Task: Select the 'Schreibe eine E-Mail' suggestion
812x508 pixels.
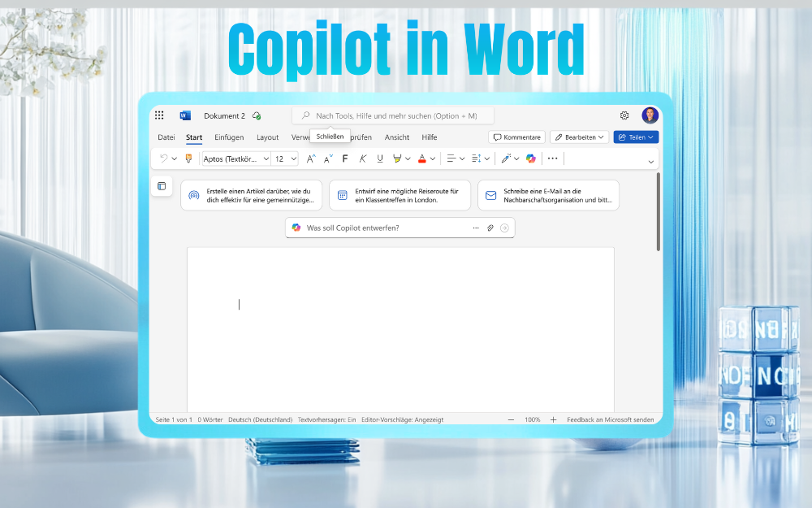Action: pyautogui.click(x=548, y=195)
